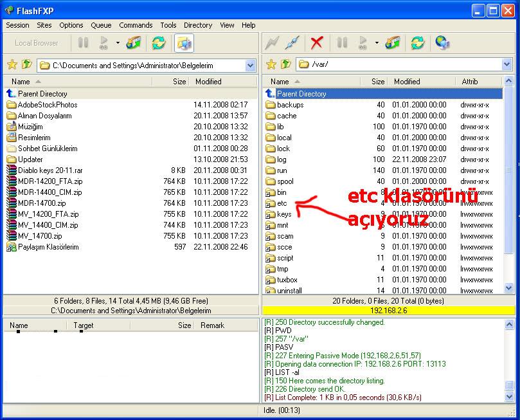Expand the remote /var/ path dropdown
Viewport: 520px width, 420px height.
pos(507,65)
